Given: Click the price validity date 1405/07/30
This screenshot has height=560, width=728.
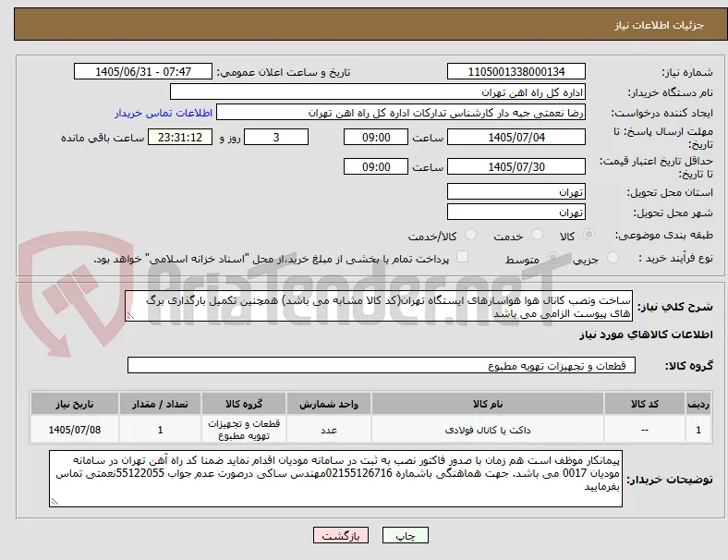Looking at the screenshot, I should (x=516, y=166).
